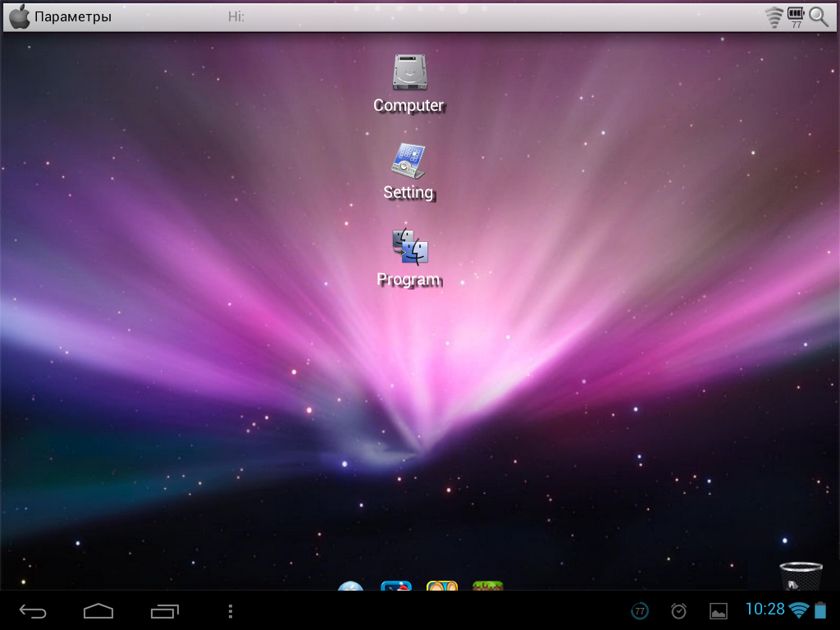Tap the circular 77 battery notification
This screenshot has height=630, width=840.
640,610
